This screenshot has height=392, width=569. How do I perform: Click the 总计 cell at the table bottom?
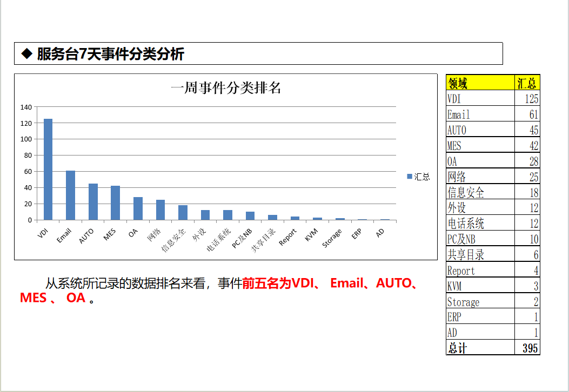[479, 348]
